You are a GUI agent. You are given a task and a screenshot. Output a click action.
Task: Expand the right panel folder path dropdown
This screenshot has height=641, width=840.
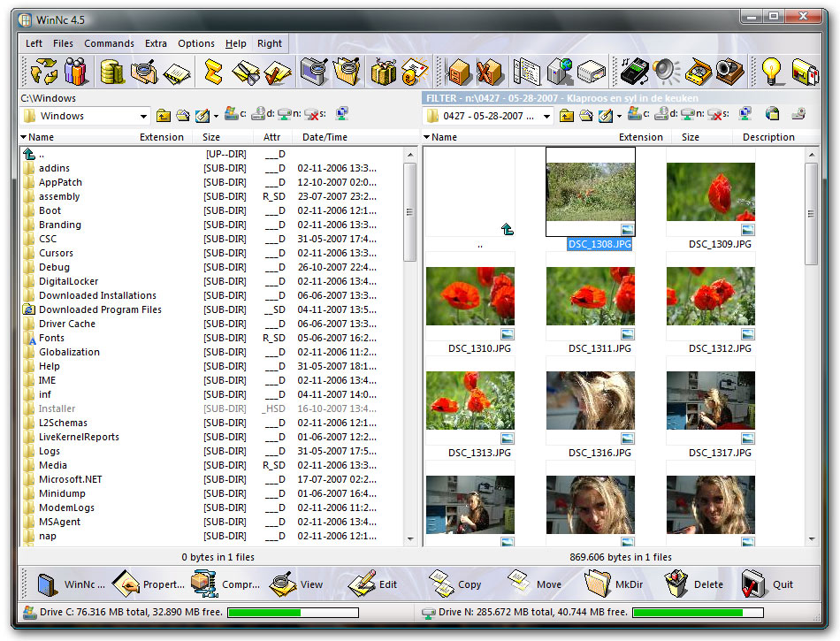(x=546, y=116)
